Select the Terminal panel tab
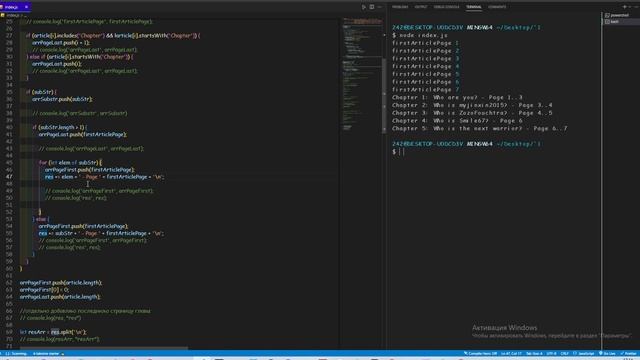The width and height of the screenshot is (640, 360). (473, 7)
